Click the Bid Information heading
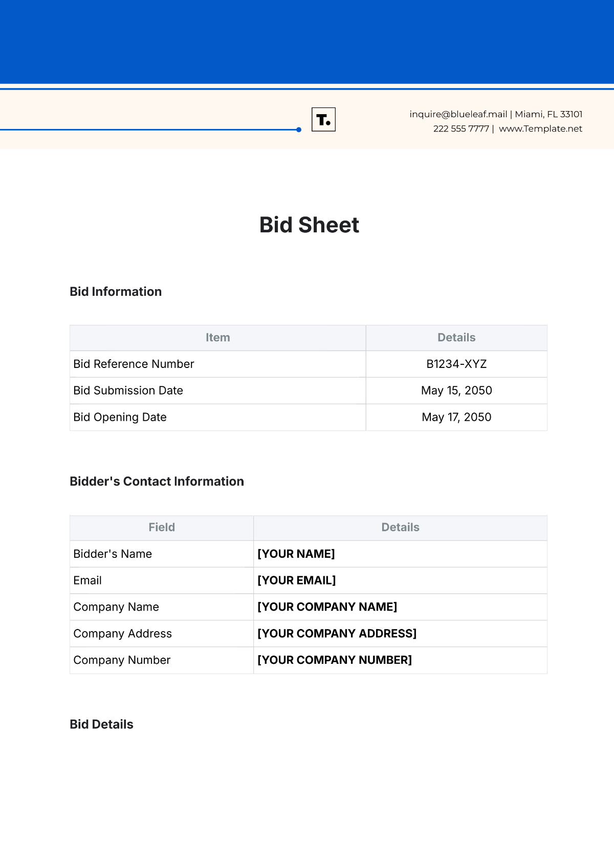 116,292
